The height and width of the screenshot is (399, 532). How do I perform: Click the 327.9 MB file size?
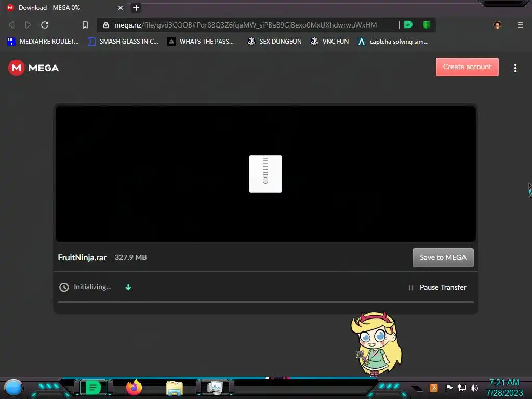[130, 257]
